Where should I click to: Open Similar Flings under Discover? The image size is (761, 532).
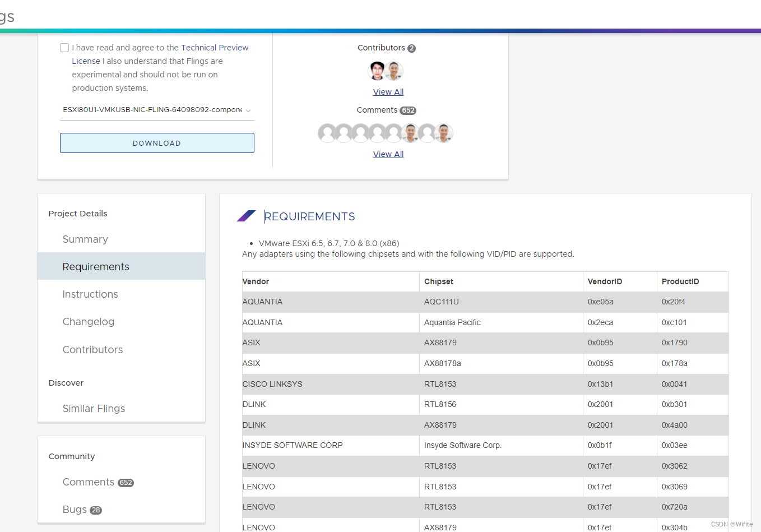(x=94, y=409)
